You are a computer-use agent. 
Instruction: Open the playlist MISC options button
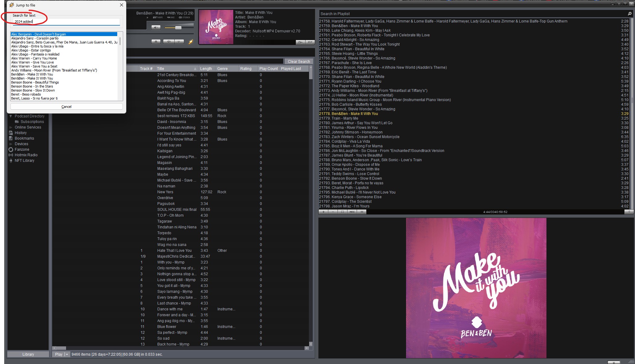click(352, 212)
